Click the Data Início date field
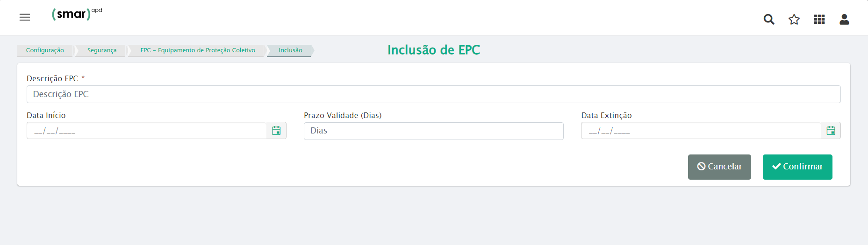Image resolution: width=868 pixels, height=245 pixels. (146, 131)
